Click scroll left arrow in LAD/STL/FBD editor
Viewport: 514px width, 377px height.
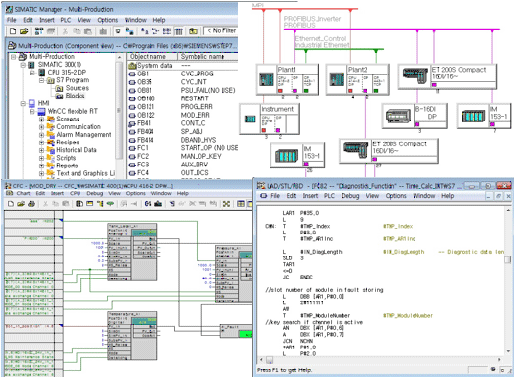click(261, 360)
